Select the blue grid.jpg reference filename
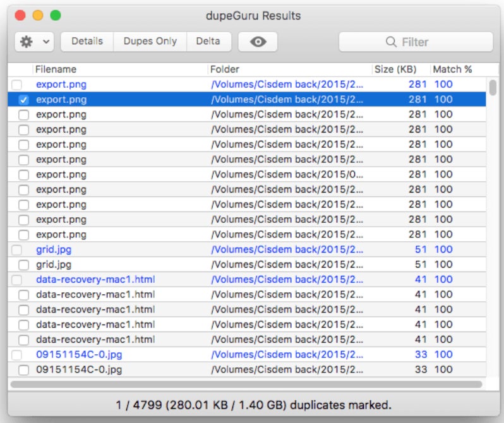 (54, 250)
